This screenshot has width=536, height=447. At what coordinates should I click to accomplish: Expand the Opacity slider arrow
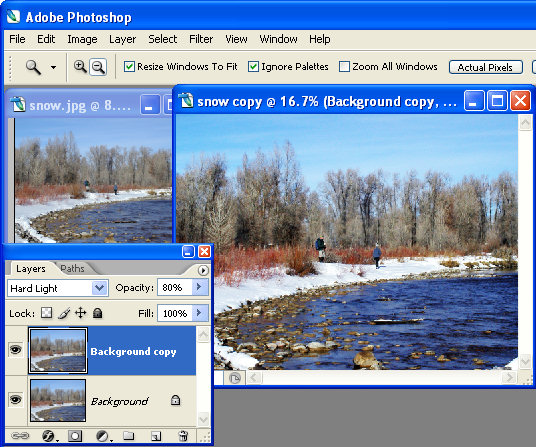[x=199, y=287]
